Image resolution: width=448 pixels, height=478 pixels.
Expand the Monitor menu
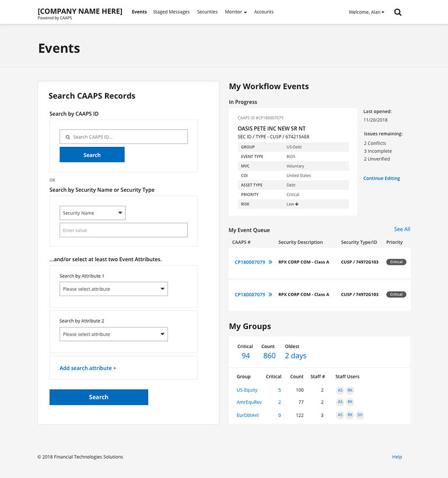pos(236,12)
